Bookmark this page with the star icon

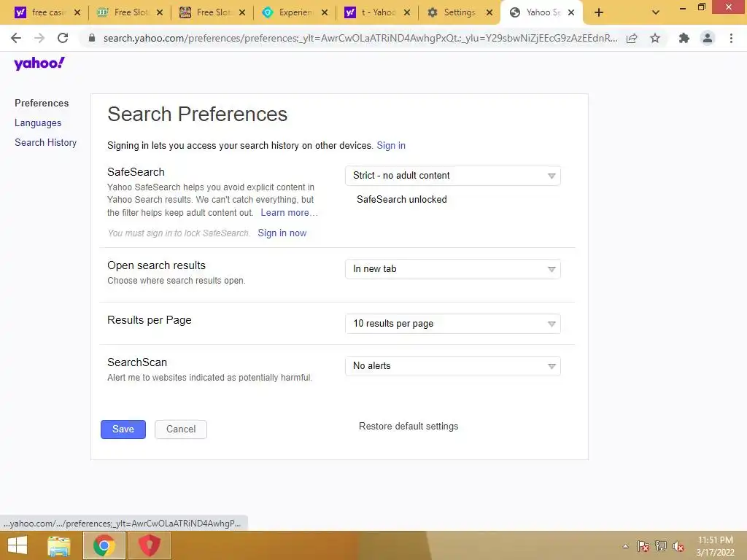tap(655, 38)
